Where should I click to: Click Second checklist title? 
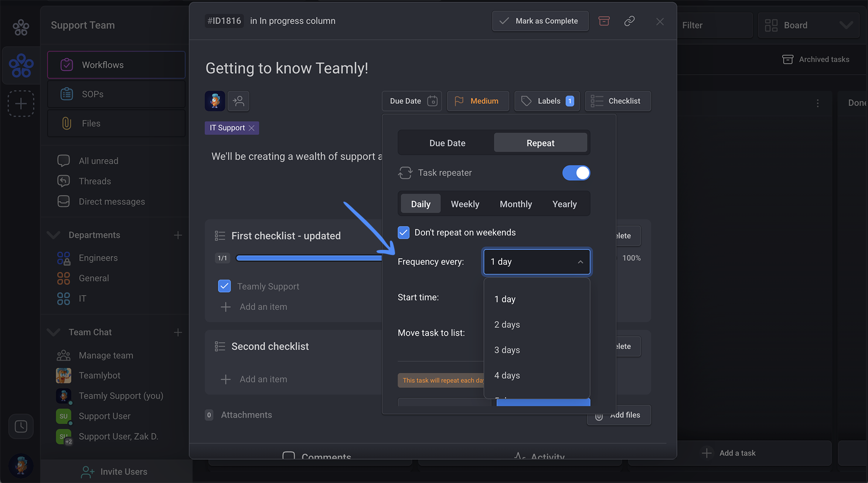pyautogui.click(x=270, y=346)
